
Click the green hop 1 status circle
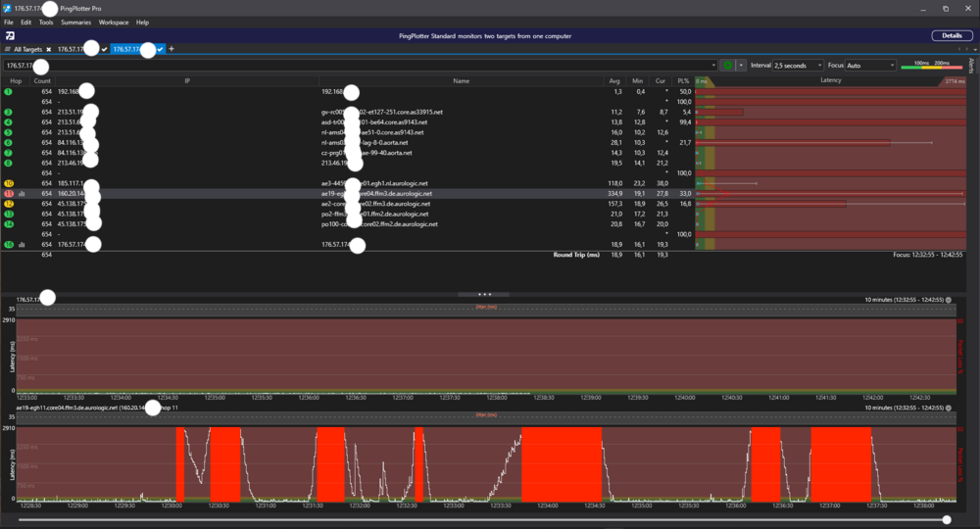pyautogui.click(x=9, y=91)
